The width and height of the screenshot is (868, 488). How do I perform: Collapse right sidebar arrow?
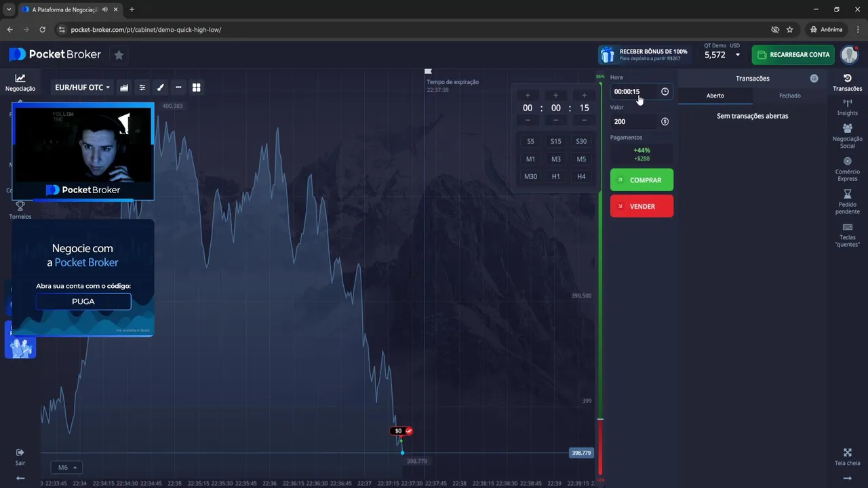click(x=847, y=478)
